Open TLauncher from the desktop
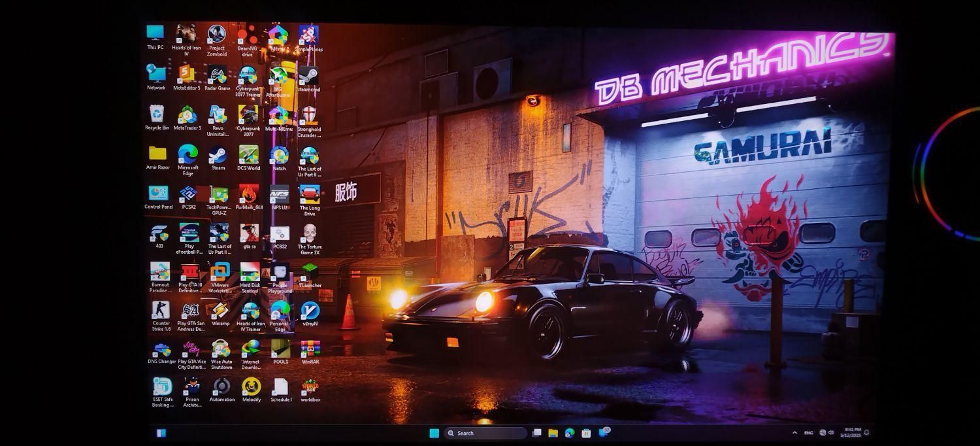Image resolution: width=980 pixels, height=446 pixels. [310, 276]
